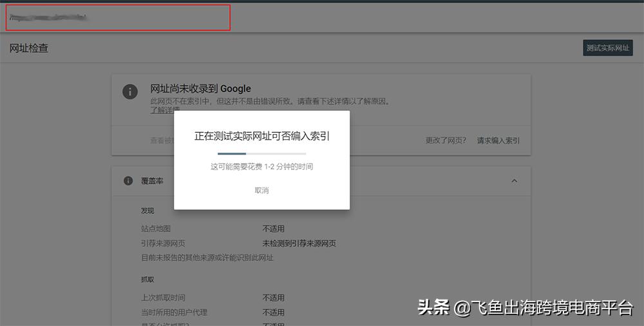
Task: Click the 这可能需要花费 1-2 分钟的时间 text
Action: [261, 166]
